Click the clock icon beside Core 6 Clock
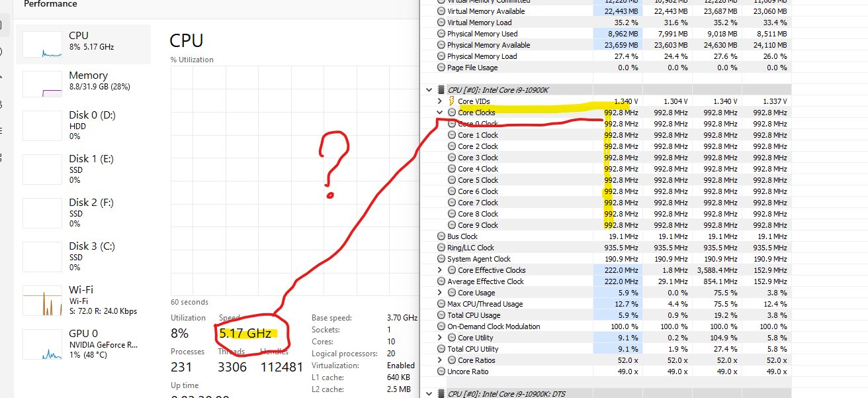 pos(452,191)
